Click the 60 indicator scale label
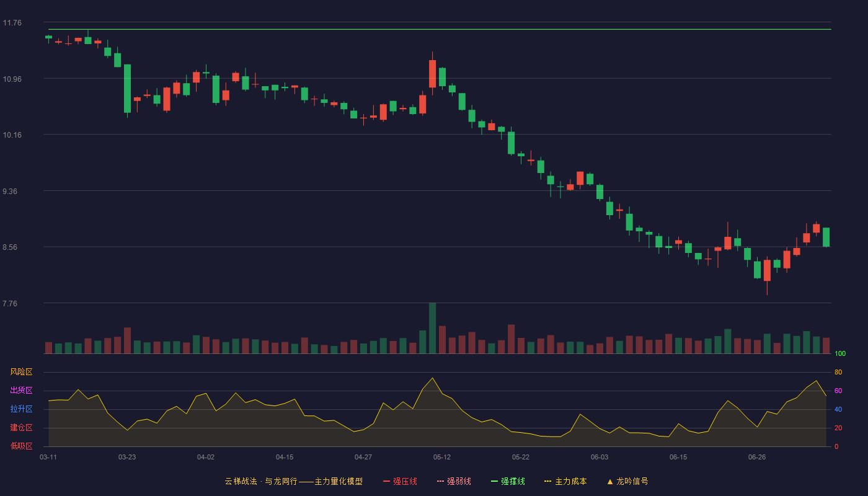Screen dimensions: 868x496 pyautogui.click(x=838, y=391)
